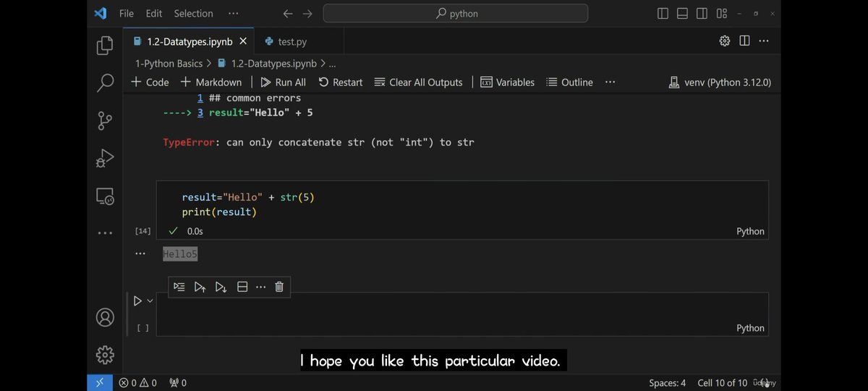Screen dimensions: 868x391
Task: Split cell from cell toolbar
Action: (x=242, y=287)
